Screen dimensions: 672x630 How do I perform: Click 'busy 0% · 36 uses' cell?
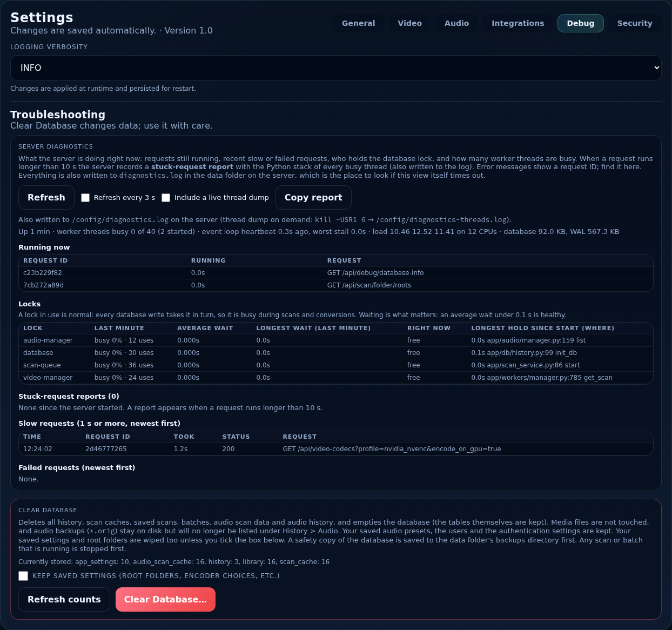[124, 365]
